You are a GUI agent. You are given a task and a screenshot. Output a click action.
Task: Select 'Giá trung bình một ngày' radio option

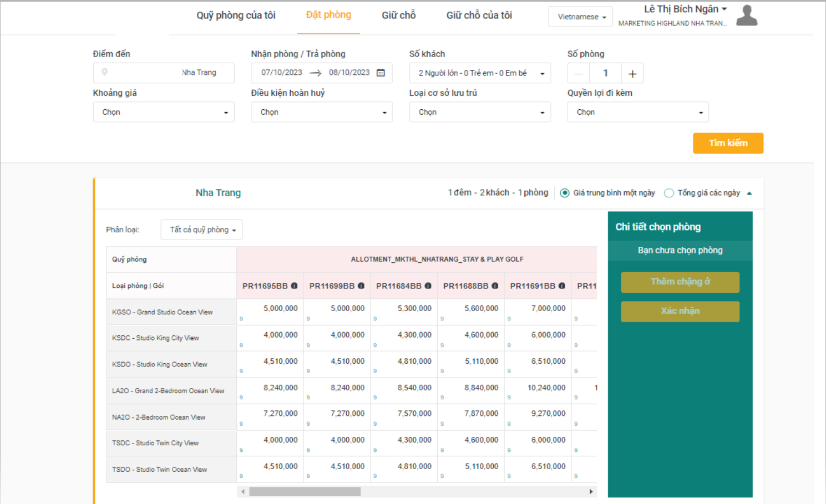[565, 193]
